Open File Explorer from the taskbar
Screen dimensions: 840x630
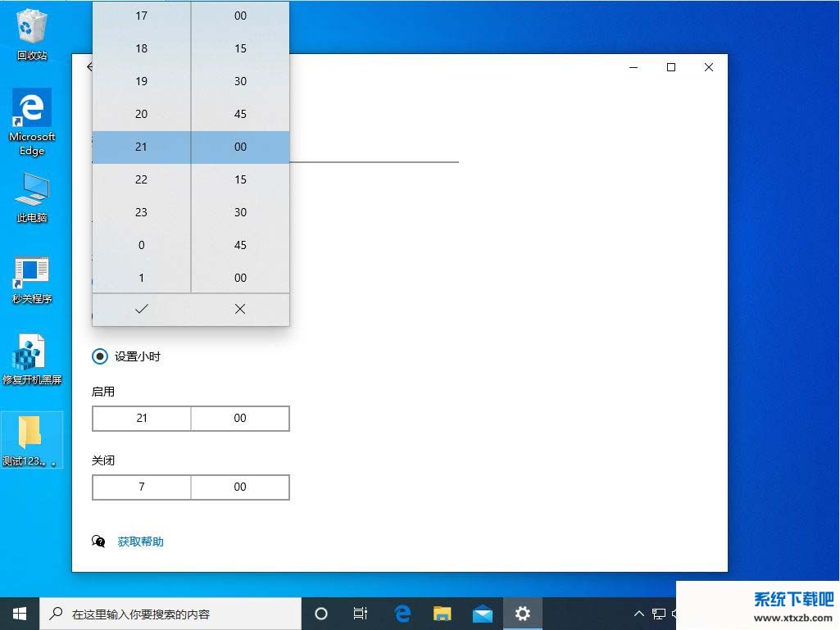[x=443, y=613]
